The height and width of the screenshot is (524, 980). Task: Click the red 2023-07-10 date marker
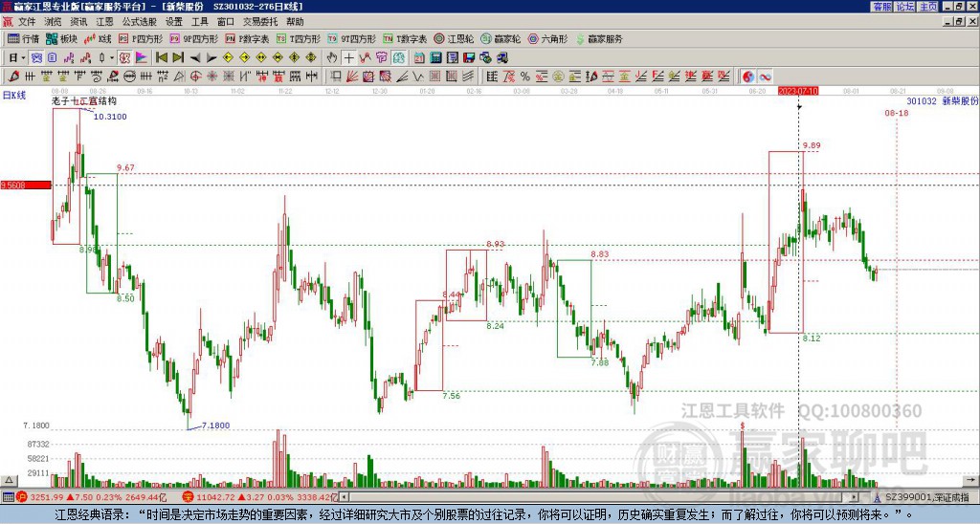tap(798, 91)
